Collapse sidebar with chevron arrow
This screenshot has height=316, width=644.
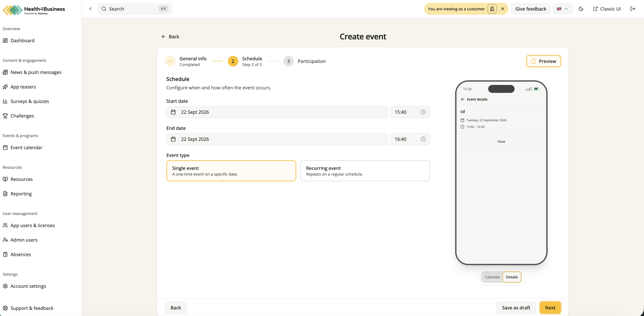90,9
